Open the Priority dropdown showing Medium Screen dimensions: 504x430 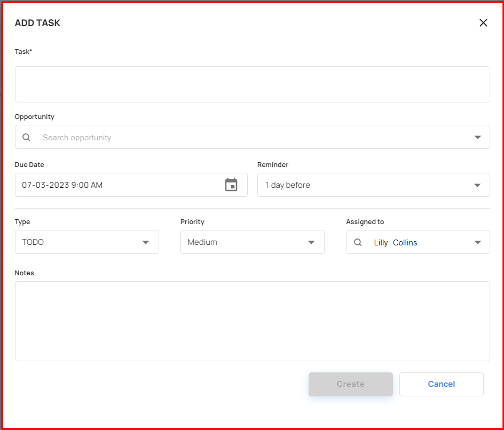click(x=253, y=242)
